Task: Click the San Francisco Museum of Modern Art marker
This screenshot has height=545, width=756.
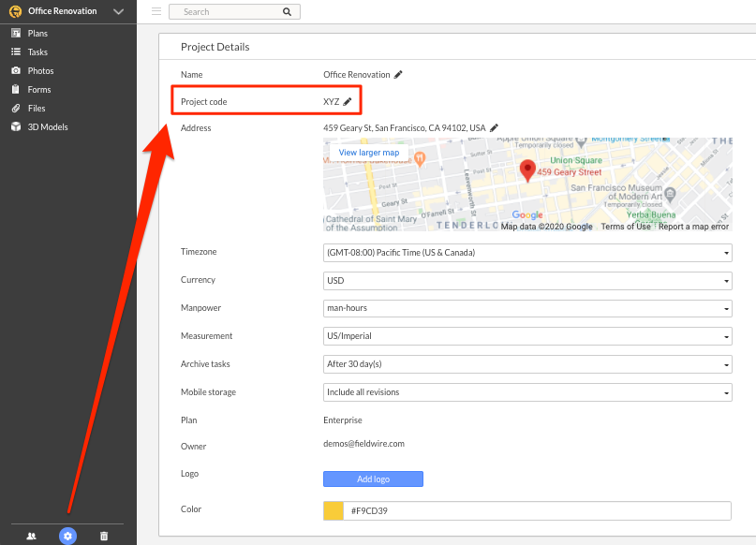Action: 670,194
